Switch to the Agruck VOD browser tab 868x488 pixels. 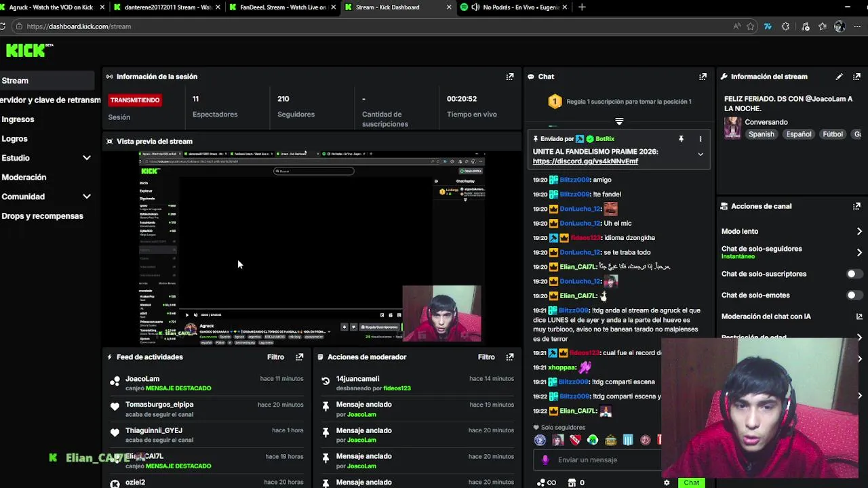coord(54,7)
